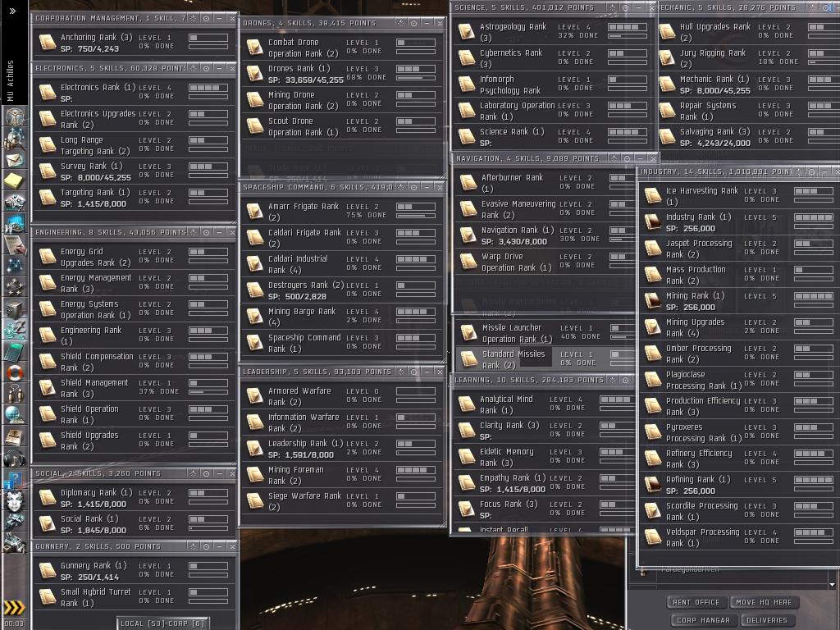
Task: Click the Mining Rank (1) skill book icon
Action: click(652, 300)
